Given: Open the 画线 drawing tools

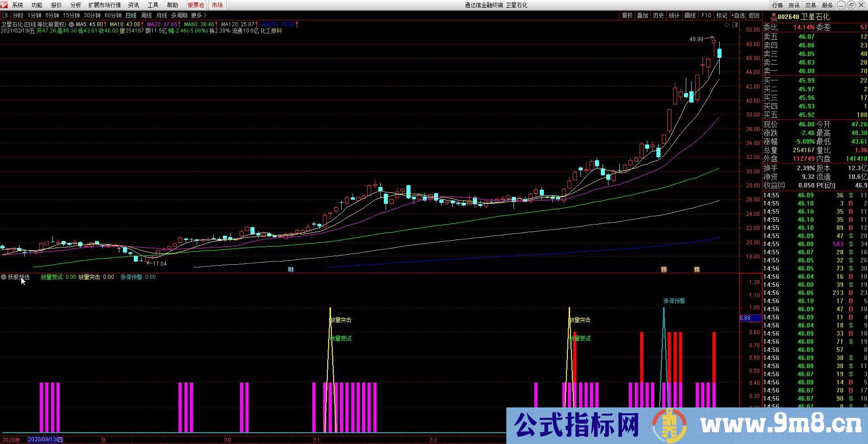Looking at the screenshot, I should [x=690, y=15].
